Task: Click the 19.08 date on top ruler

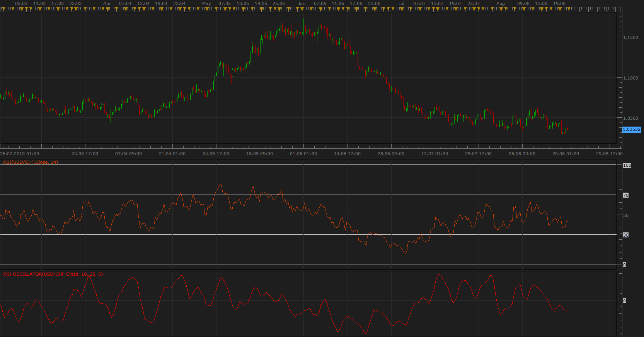Action: click(559, 3)
